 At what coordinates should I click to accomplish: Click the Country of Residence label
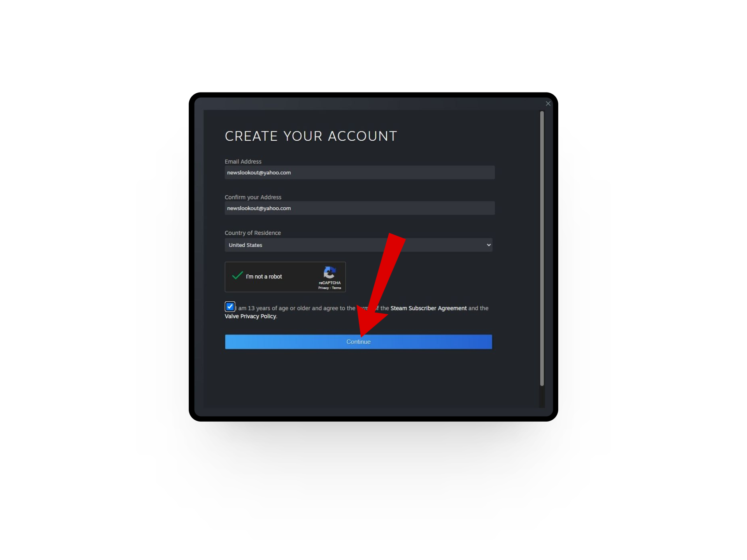coord(253,233)
